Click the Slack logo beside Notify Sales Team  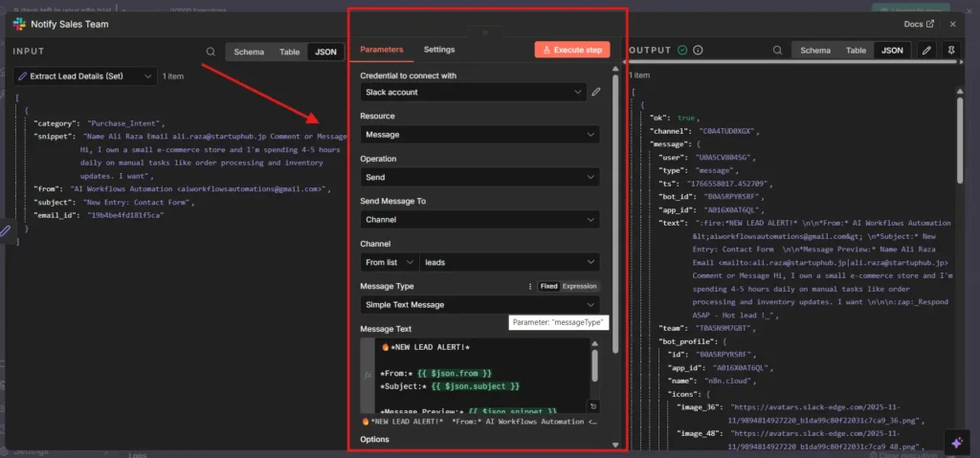(19, 24)
